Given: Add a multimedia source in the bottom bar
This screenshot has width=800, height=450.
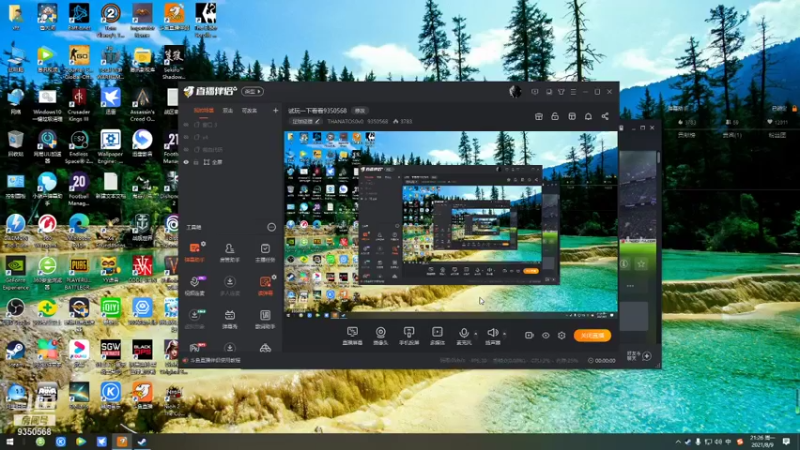Looking at the screenshot, I should pyautogui.click(x=437, y=336).
